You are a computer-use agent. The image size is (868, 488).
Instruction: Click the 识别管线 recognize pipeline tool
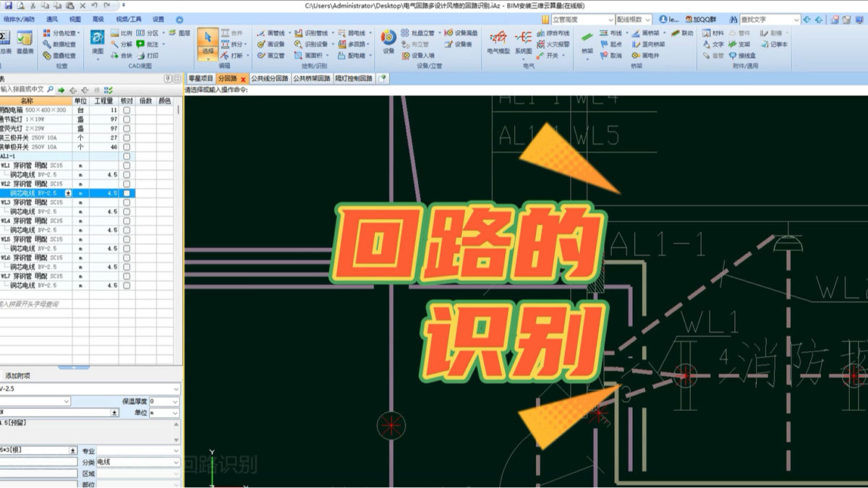coord(312,33)
